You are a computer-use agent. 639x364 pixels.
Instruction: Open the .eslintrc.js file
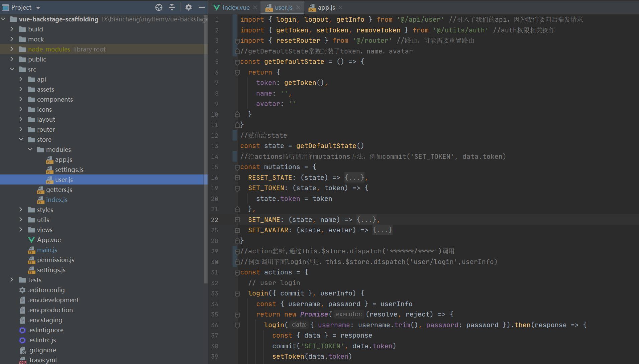click(x=42, y=340)
